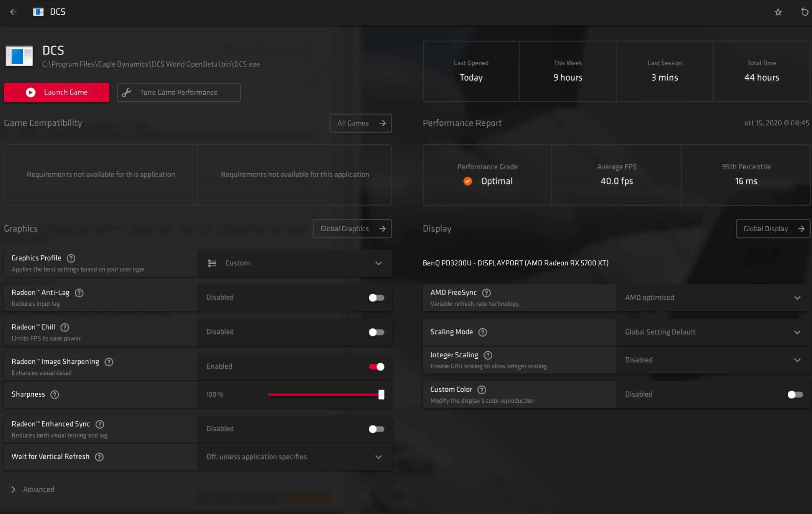Enable Radeon Anti-Lag toggle
This screenshot has width=812, height=514.
click(376, 298)
